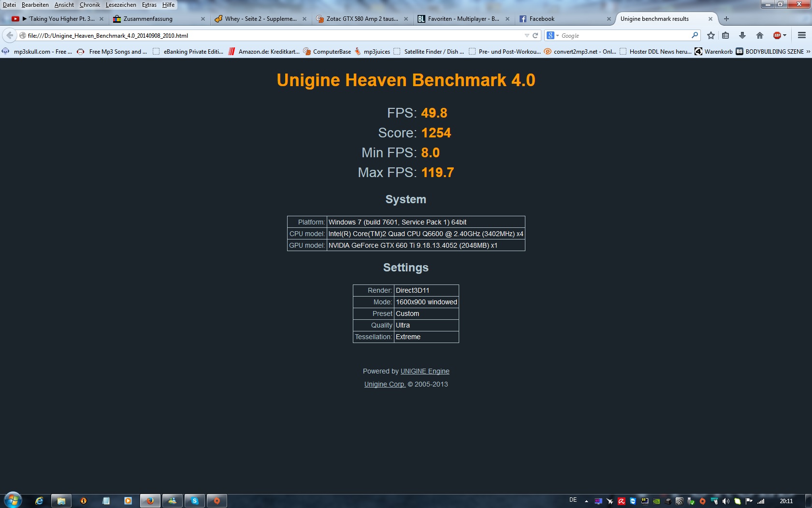Open the Datei menu
The width and height of the screenshot is (812, 508).
[9, 5]
